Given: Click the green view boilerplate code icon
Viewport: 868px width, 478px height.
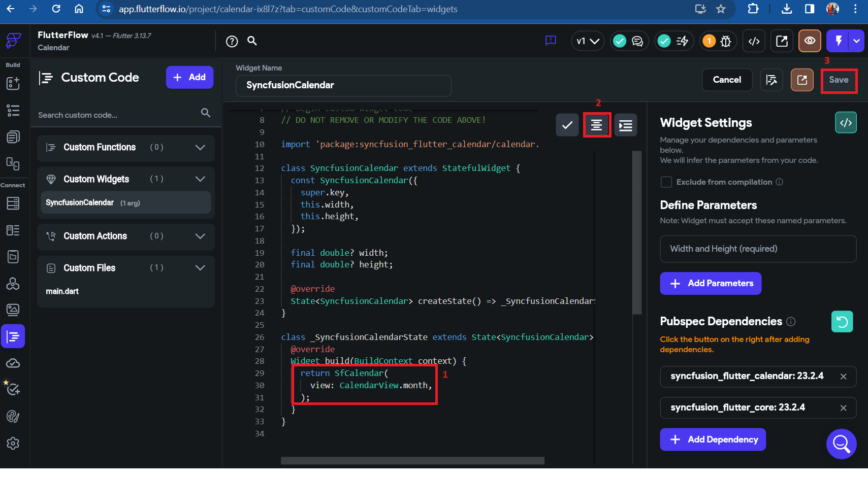Looking at the screenshot, I should (x=846, y=123).
